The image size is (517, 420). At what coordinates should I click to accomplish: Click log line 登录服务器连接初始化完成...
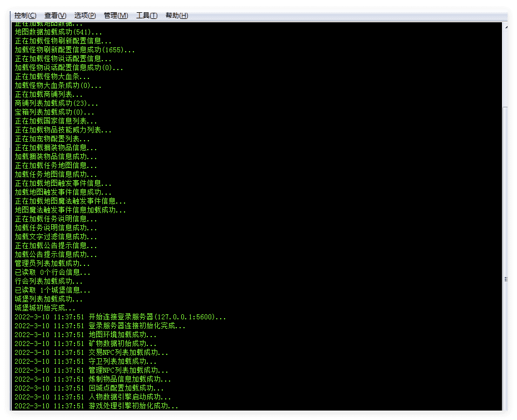(100, 326)
